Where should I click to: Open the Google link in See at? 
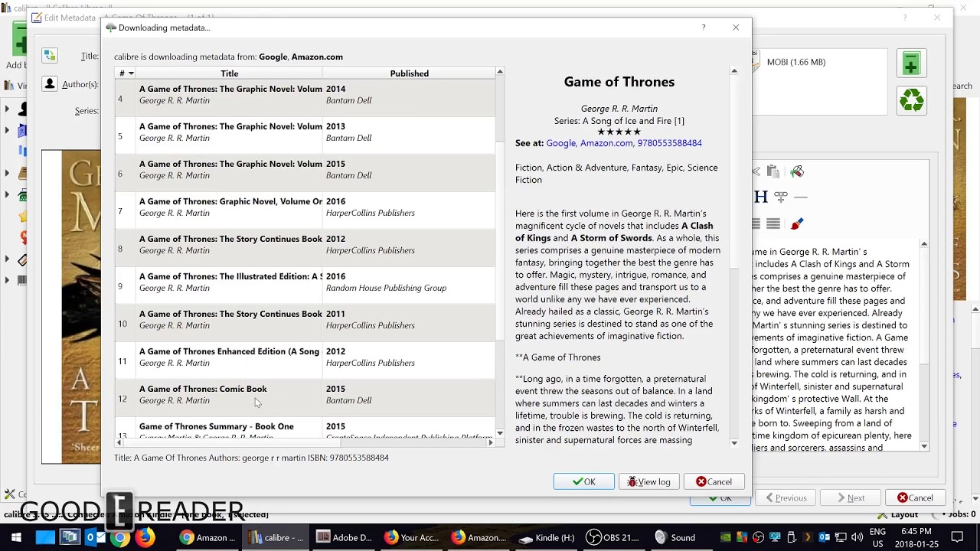click(x=560, y=143)
